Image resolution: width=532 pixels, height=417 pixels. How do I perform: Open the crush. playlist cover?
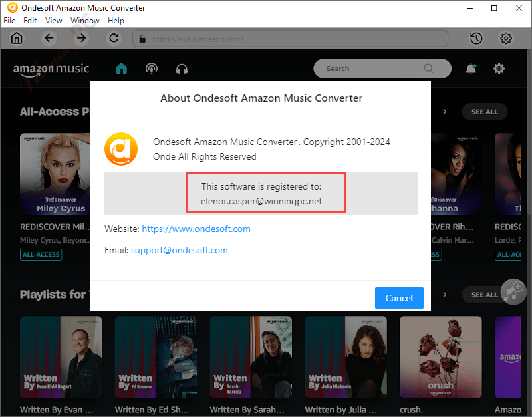(x=441, y=357)
